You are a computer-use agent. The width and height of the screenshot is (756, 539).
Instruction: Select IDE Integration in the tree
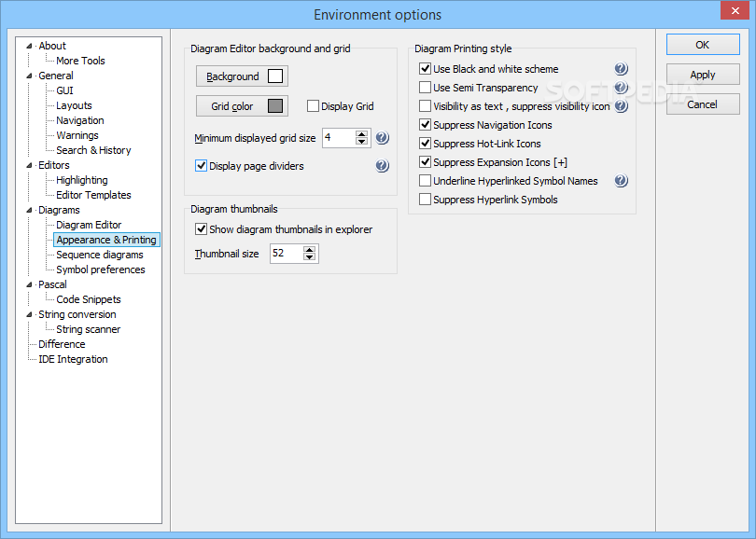(x=74, y=359)
